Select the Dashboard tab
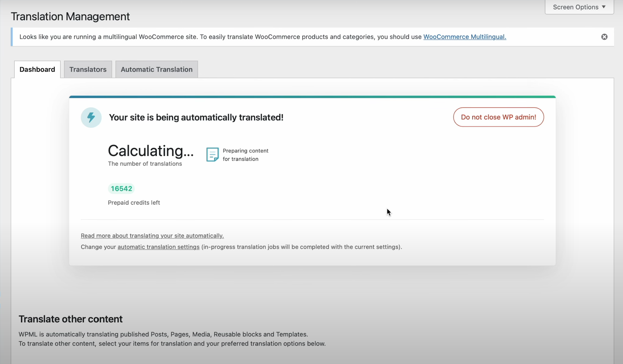The width and height of the screenshot is (623, 364). tap(37, 69)
